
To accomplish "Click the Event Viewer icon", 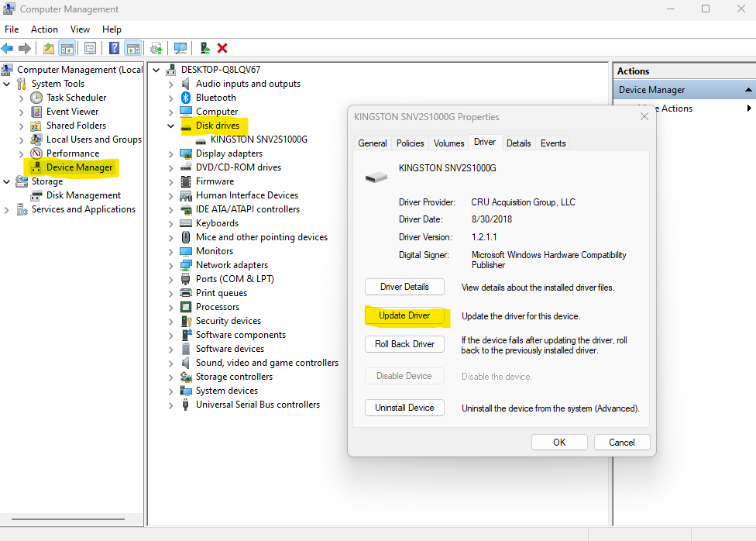I will [x=36, y=112].
